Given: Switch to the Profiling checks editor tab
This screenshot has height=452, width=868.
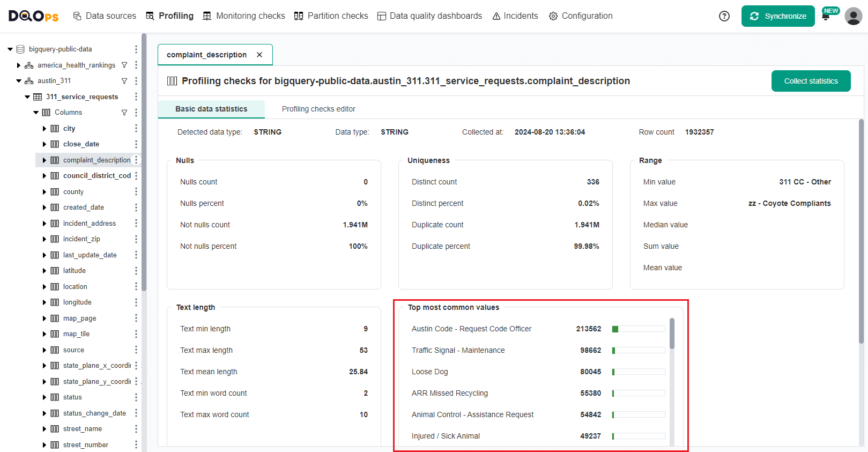Looking at the screenshot, I should coord(318,109).
